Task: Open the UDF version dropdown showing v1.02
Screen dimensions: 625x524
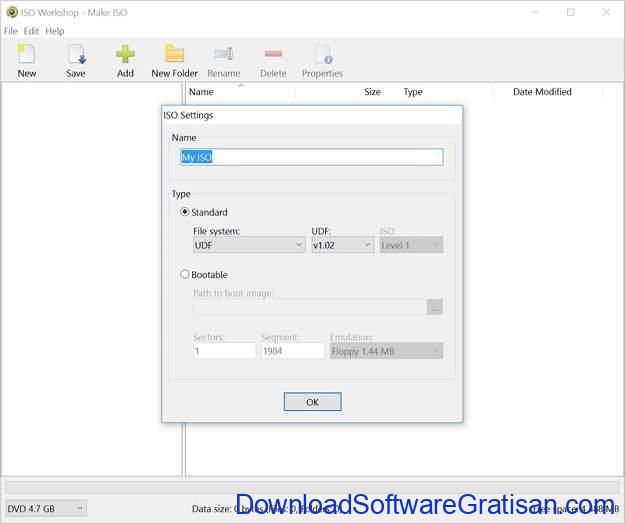Action: [342, 245]
